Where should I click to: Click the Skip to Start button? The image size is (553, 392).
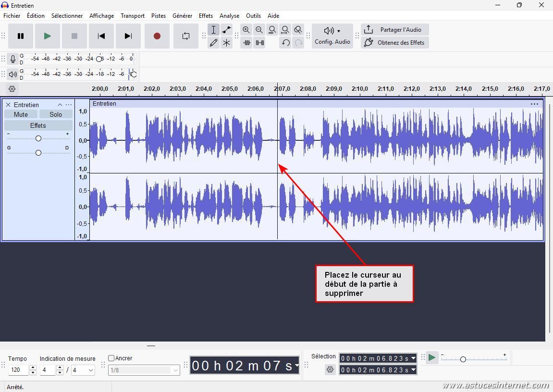[101, 36]
